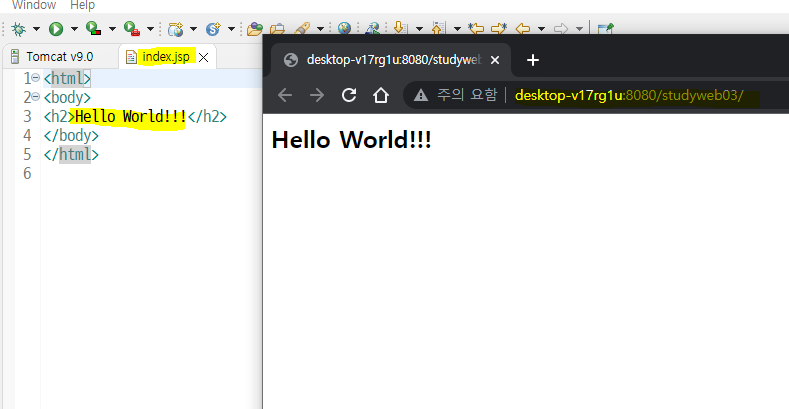Open the Help menu
This screenshot has height=409, width=789.
coord(83,5)
